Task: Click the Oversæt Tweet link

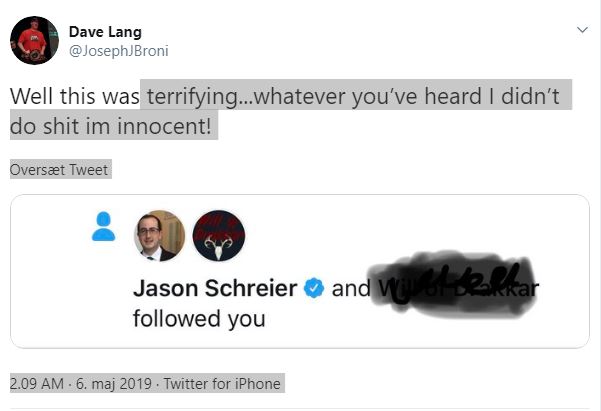Action: [59, 169]
